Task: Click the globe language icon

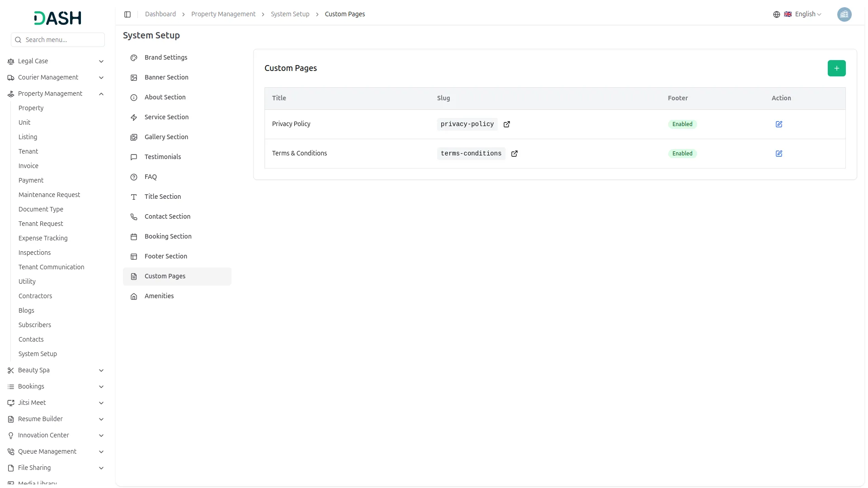Action: [776, 14]
